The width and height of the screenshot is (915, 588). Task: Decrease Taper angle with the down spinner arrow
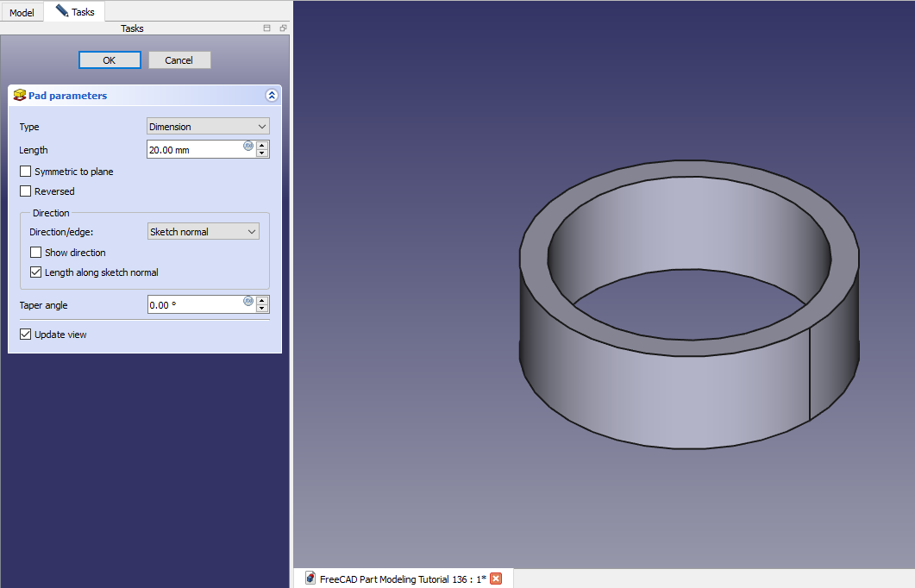(262, 309)
